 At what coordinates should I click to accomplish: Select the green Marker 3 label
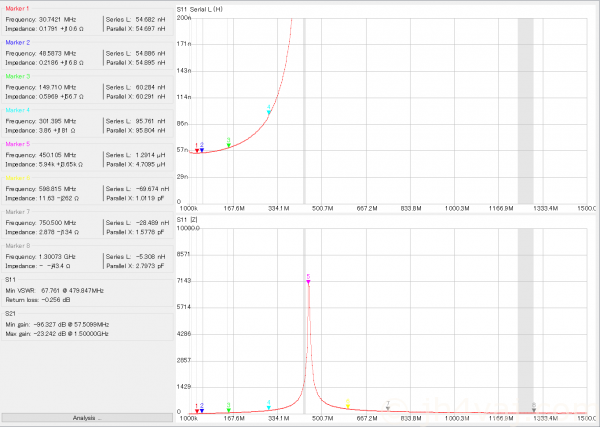(x=18, y=76)
